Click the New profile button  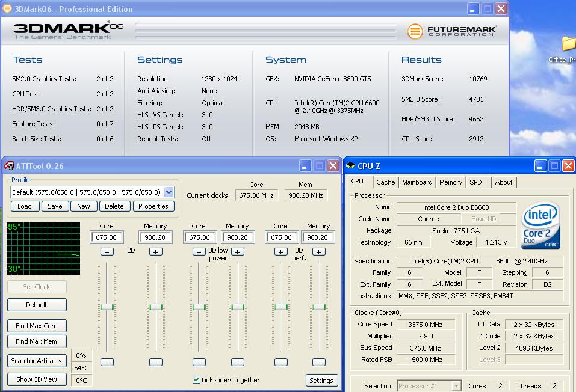point(84,206)
